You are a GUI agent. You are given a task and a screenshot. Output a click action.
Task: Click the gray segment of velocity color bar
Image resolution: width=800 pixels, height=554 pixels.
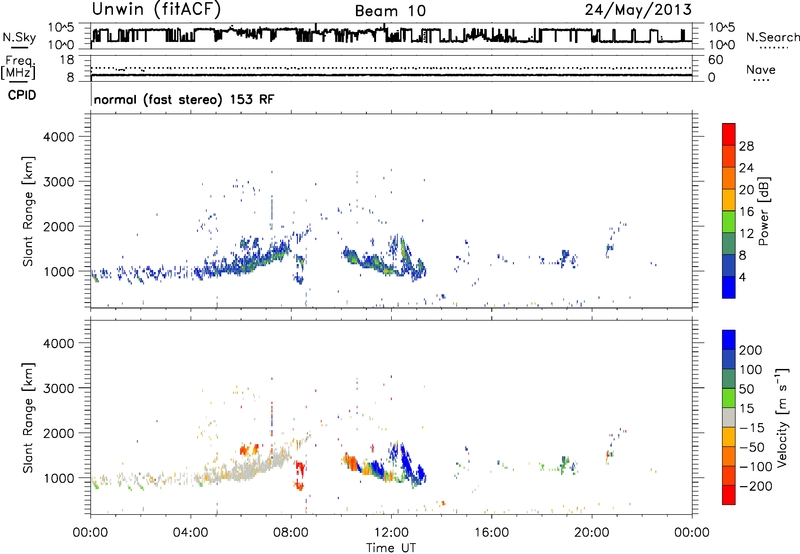pos(729,418)
